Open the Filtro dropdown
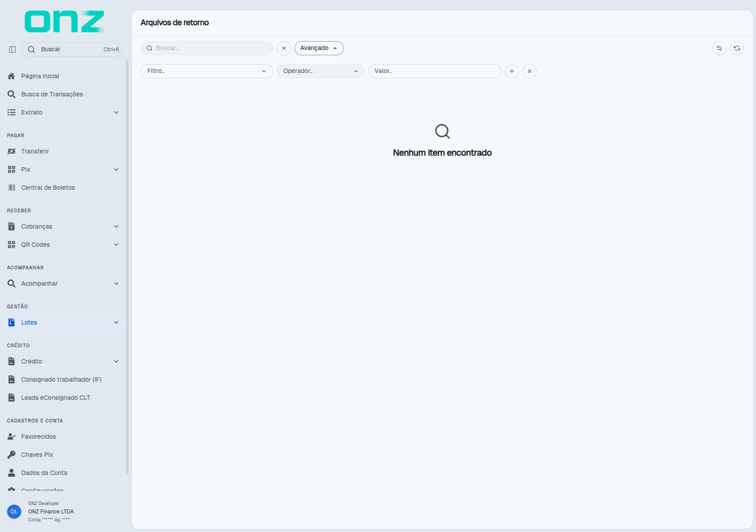Viewport: 756px width, 532px height. tap(207, 71)
